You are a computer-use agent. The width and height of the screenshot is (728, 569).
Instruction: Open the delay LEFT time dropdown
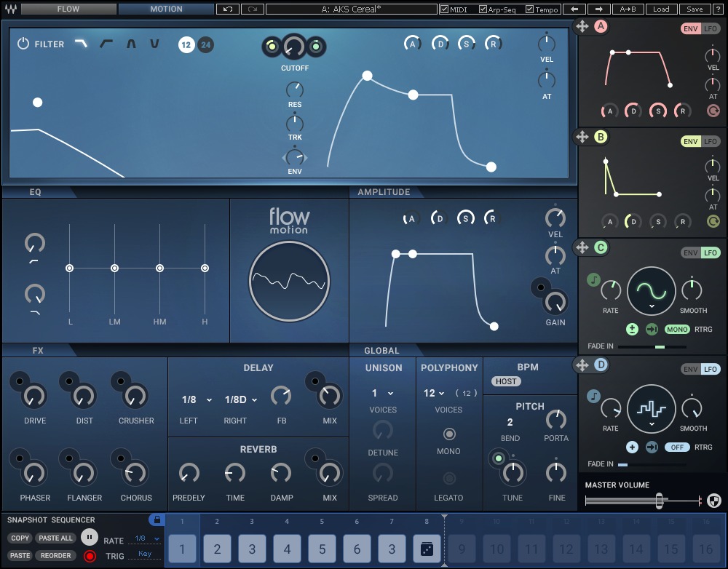197,399
